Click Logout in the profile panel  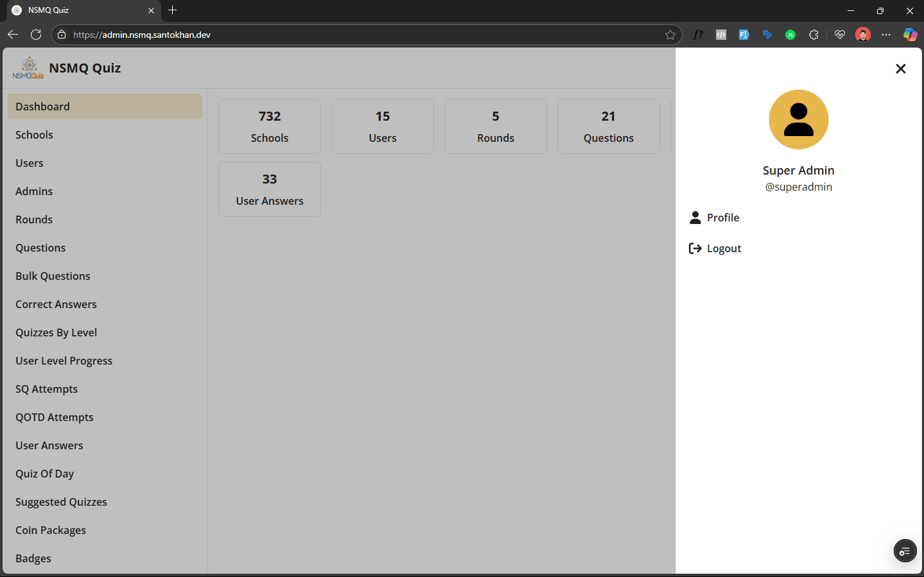point(724,248)
